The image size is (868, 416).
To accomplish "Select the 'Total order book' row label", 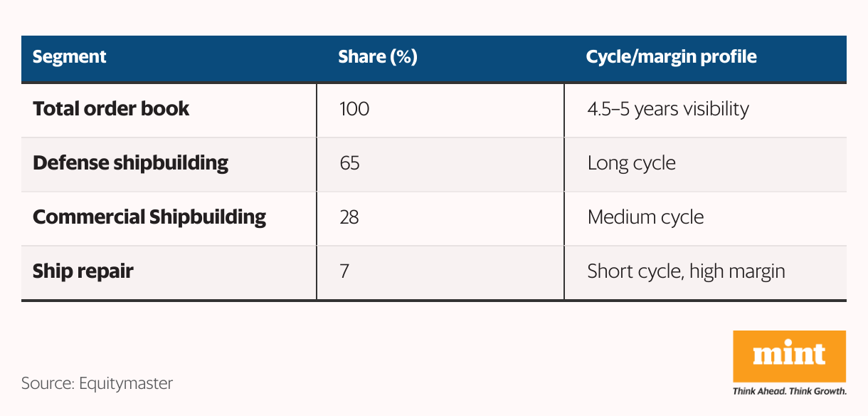I will pos(111,109).
